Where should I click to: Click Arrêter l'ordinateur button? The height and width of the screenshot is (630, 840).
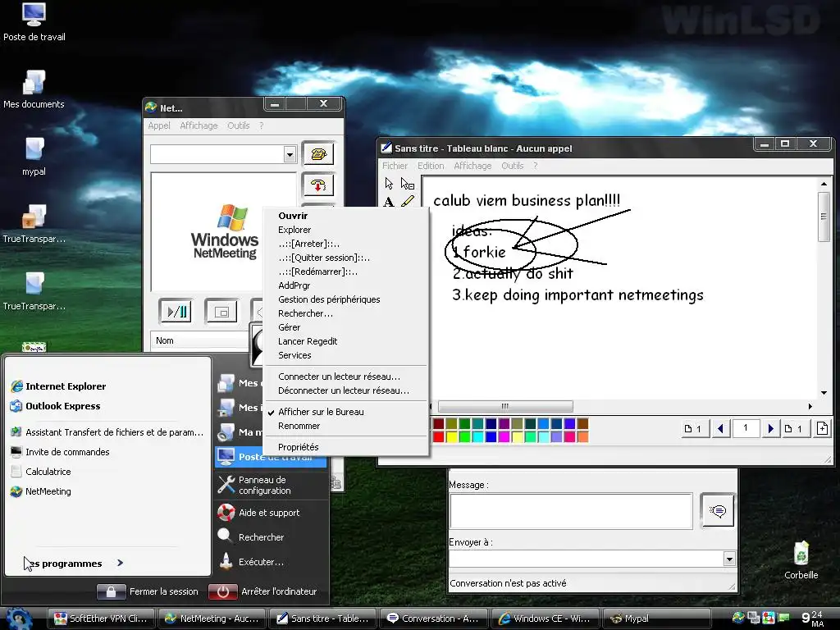coord(262,591)
